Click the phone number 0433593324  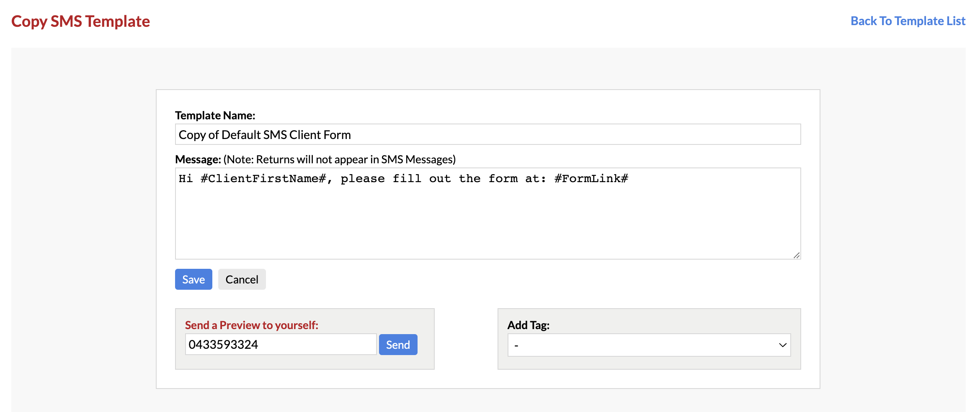(223, 344)
